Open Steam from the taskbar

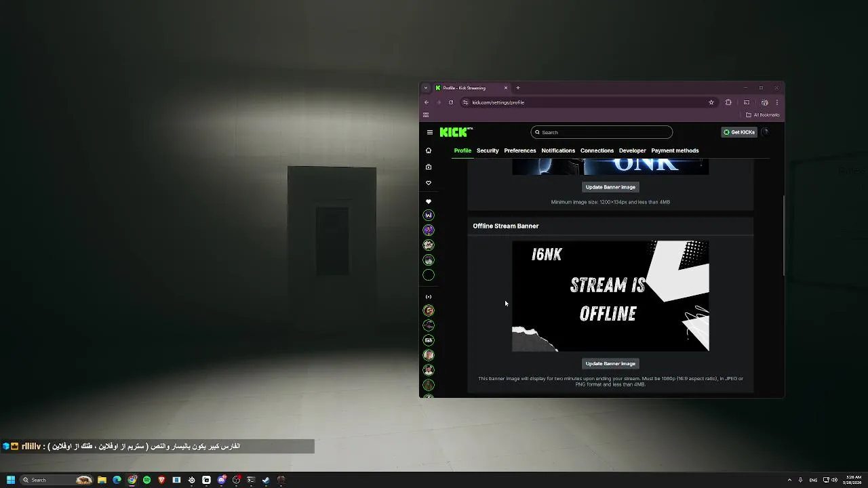266,480
